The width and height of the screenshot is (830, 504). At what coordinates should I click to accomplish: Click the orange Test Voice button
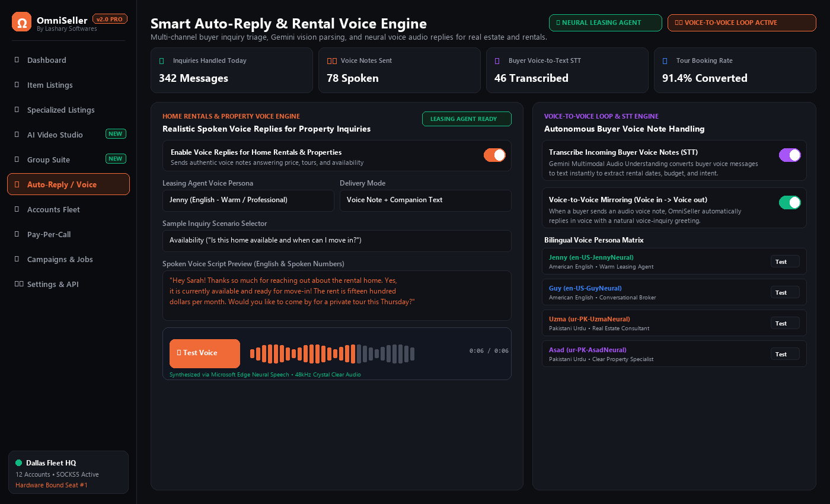click(x=205, y=353)
